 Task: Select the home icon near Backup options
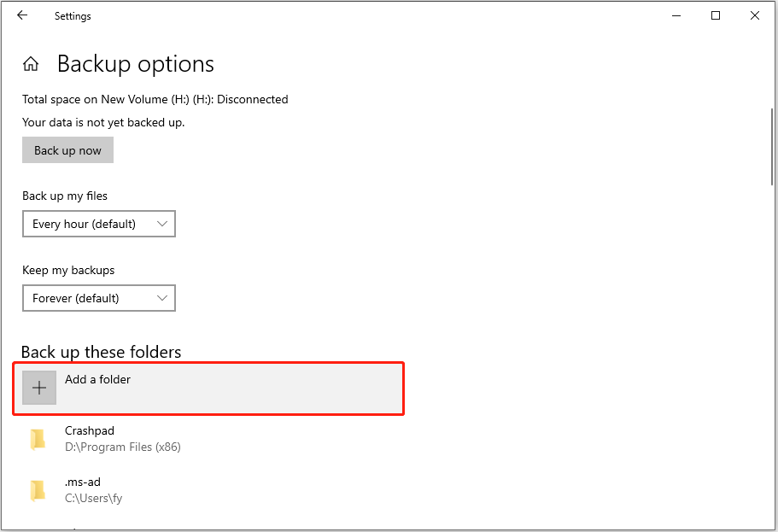pyautogui.click(x=31, y=63)
